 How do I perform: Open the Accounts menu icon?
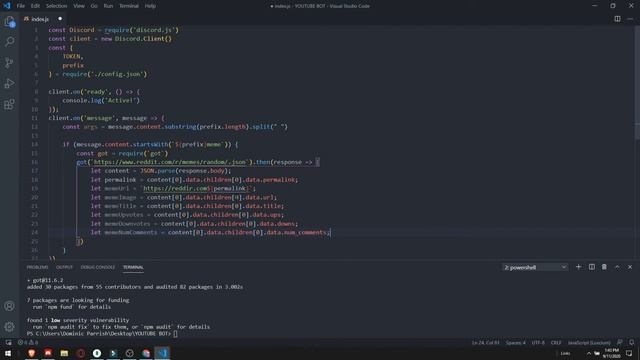coord(9,306)
